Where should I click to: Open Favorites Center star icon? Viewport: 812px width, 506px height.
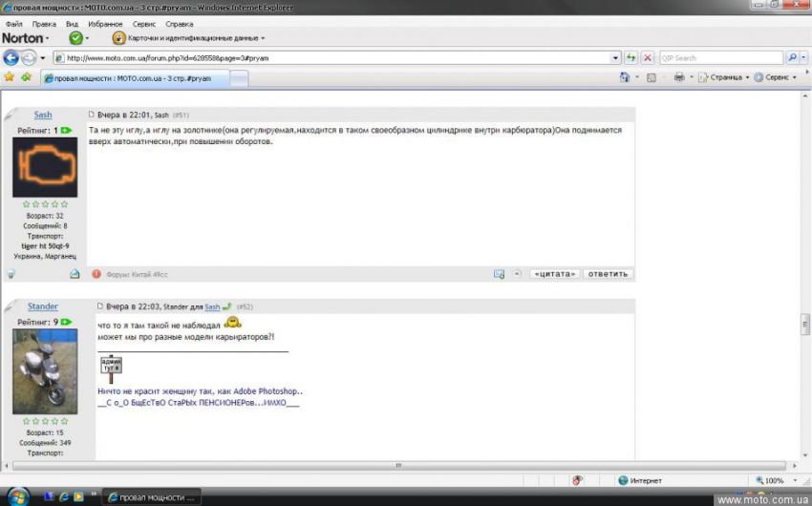(x=10, y=77)
